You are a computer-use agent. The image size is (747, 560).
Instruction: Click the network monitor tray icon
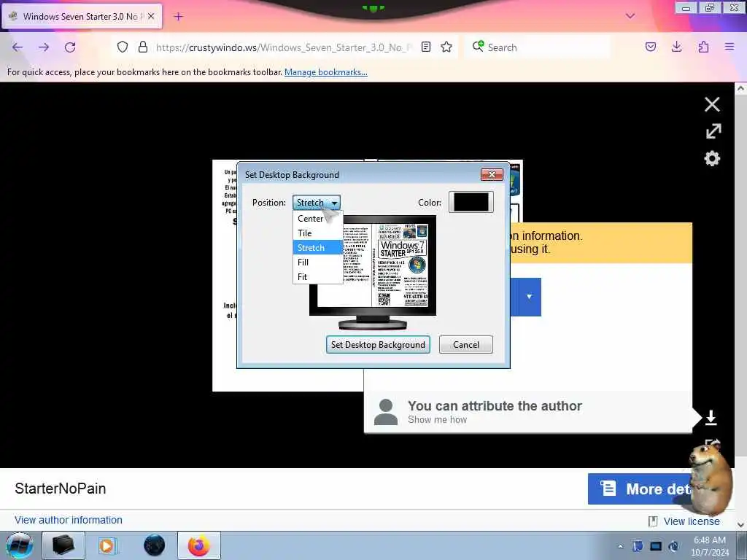(656, 546)
